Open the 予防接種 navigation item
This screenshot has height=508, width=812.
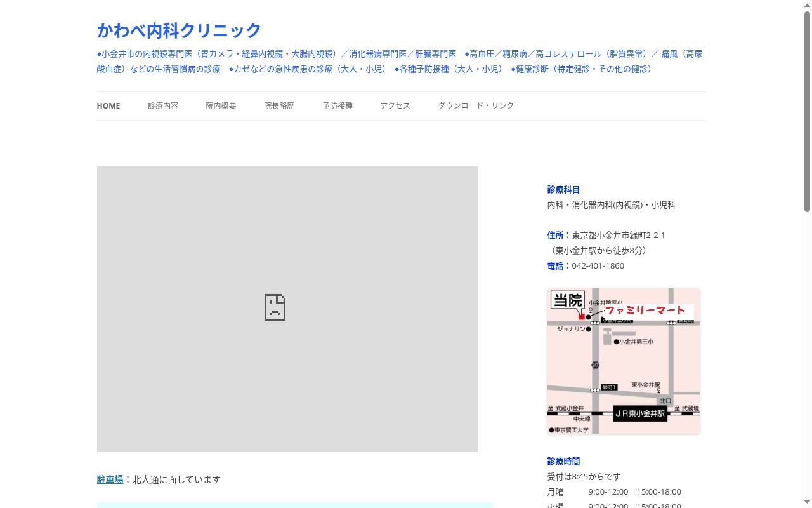[337, 106]
